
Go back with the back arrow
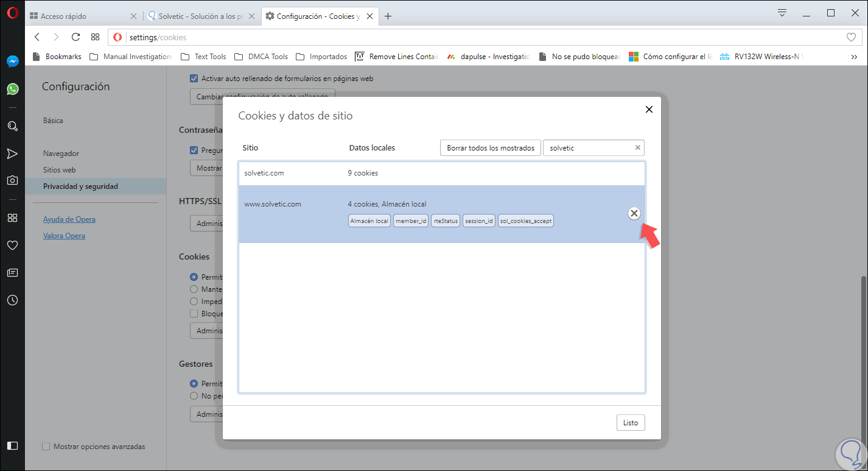pyautogui.click(x=37, y=37)
